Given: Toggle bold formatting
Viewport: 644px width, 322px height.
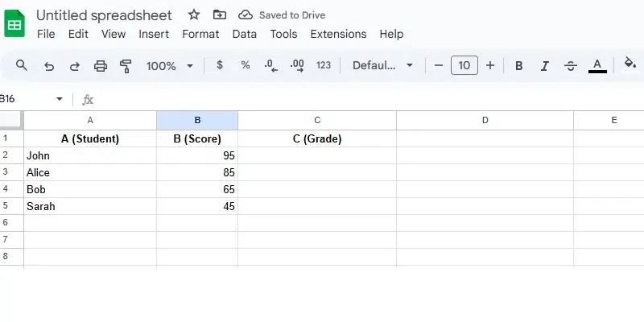Looking at the screenshot, I should (518, 66).
